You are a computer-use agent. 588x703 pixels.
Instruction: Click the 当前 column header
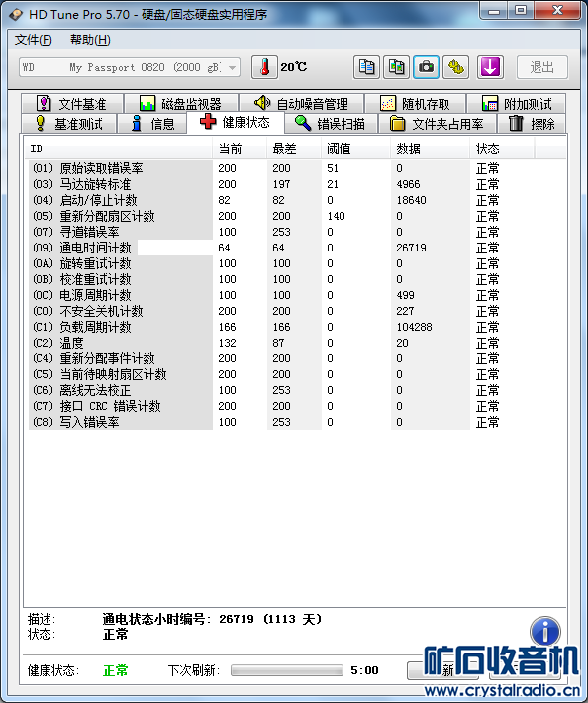[240, 149]
